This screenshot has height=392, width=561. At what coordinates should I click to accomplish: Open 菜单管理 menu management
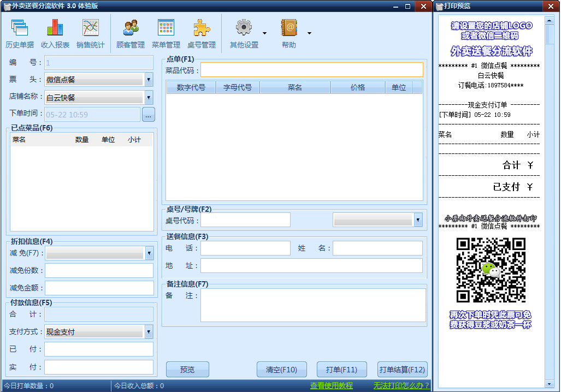pyautogui.click(x=166, y=34)
